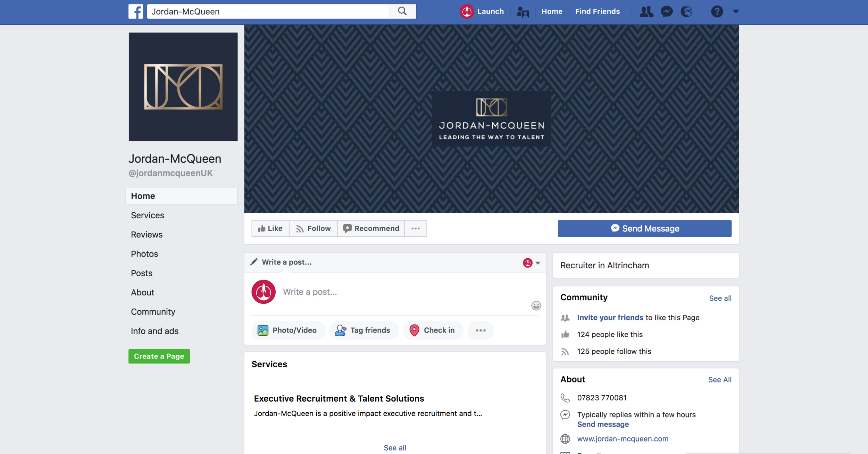
Task: Open notifications globe icon
Action: [686, 11]
